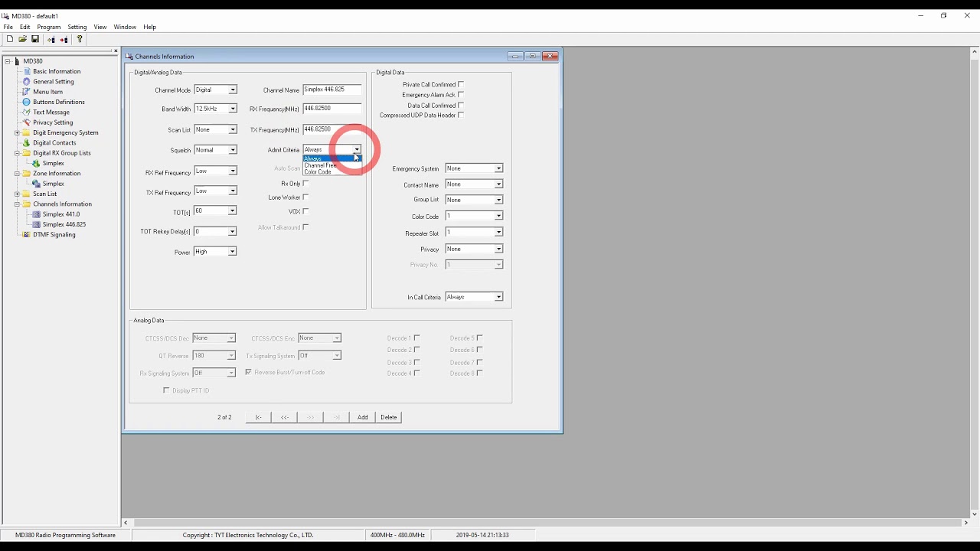This screenshot has width=980, height=551.
Task: Click the Write to radio toolbar icon
Action: (x=64, y=39)
